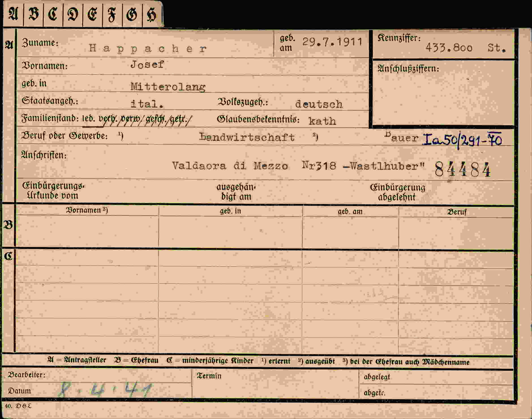Click the handwritten note 'Ia 50/291-70'

point(462,140)
